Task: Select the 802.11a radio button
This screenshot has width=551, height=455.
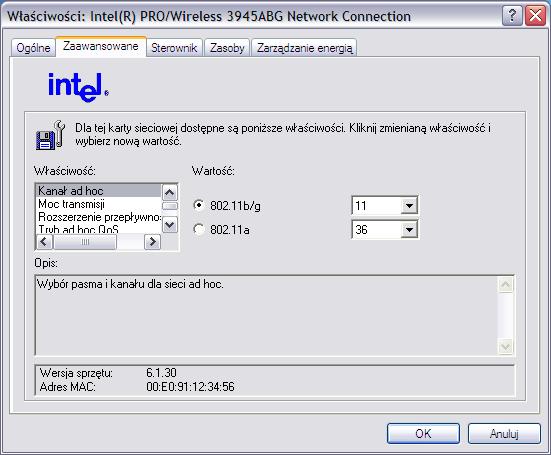Action: click(199, 229)
